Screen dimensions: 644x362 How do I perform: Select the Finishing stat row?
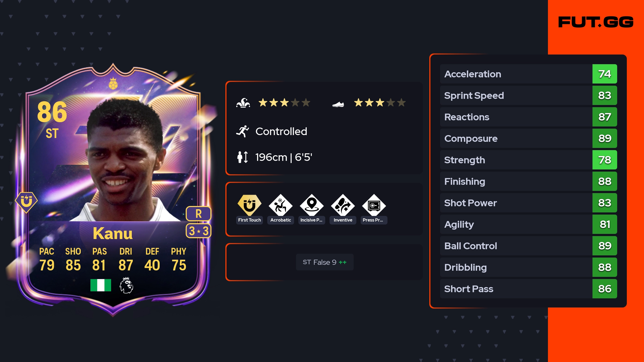tap(529, 181)
